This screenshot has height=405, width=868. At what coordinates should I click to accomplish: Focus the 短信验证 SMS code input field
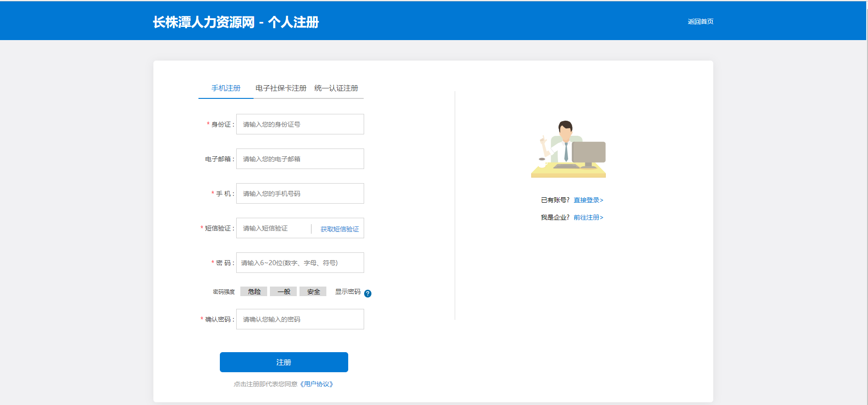(x=273, y=228)
